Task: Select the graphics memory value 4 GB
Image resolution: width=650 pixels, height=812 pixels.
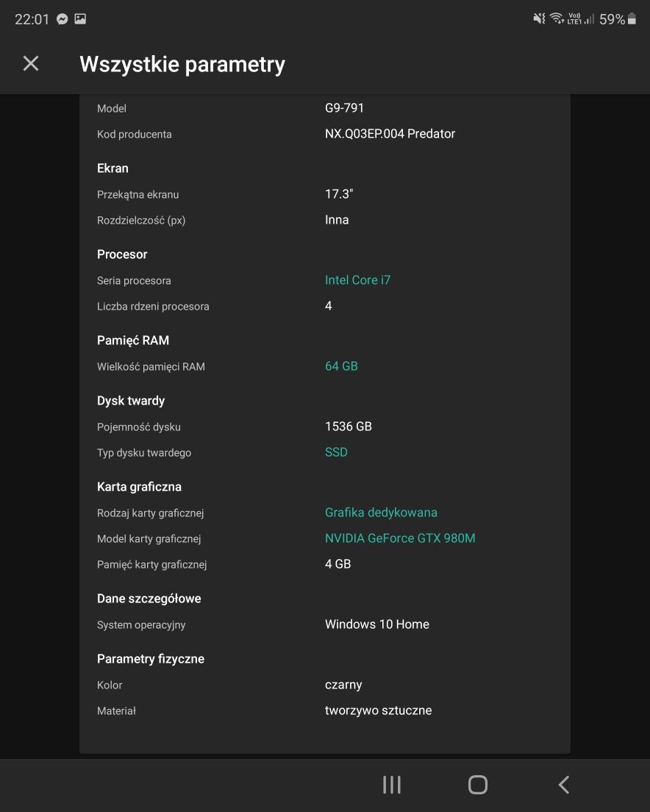Action: [338, 564]
